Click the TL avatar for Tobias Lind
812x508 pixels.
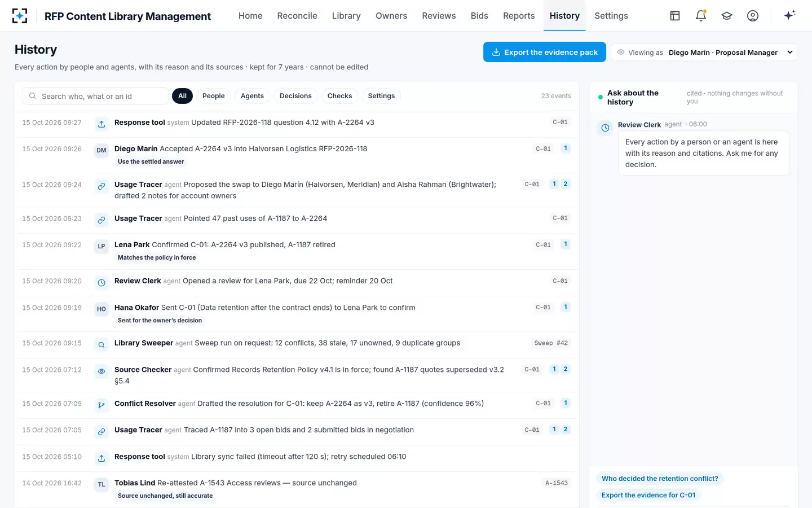[x=101, y=485]
